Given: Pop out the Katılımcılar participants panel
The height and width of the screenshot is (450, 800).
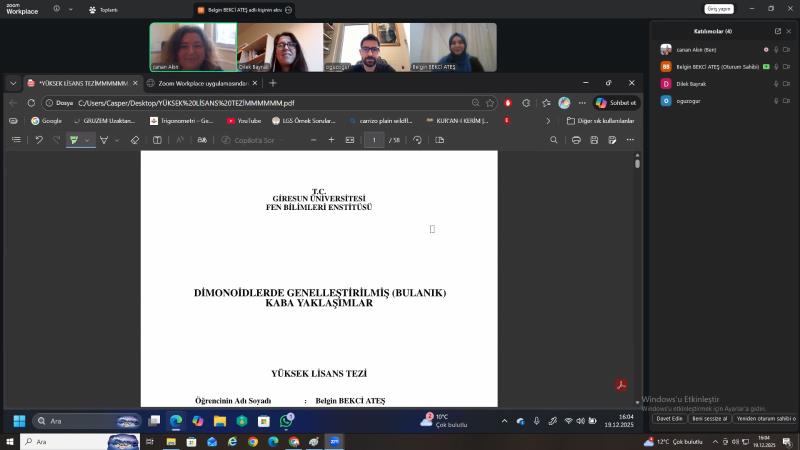Looking at the screenshot, I should pos(777,31).
